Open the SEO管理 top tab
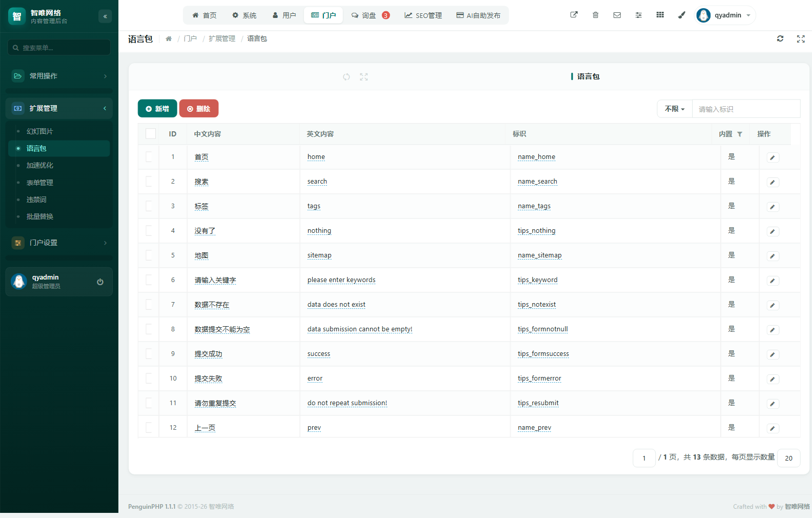This screenshot has width=812, height=518. point(423,15)
